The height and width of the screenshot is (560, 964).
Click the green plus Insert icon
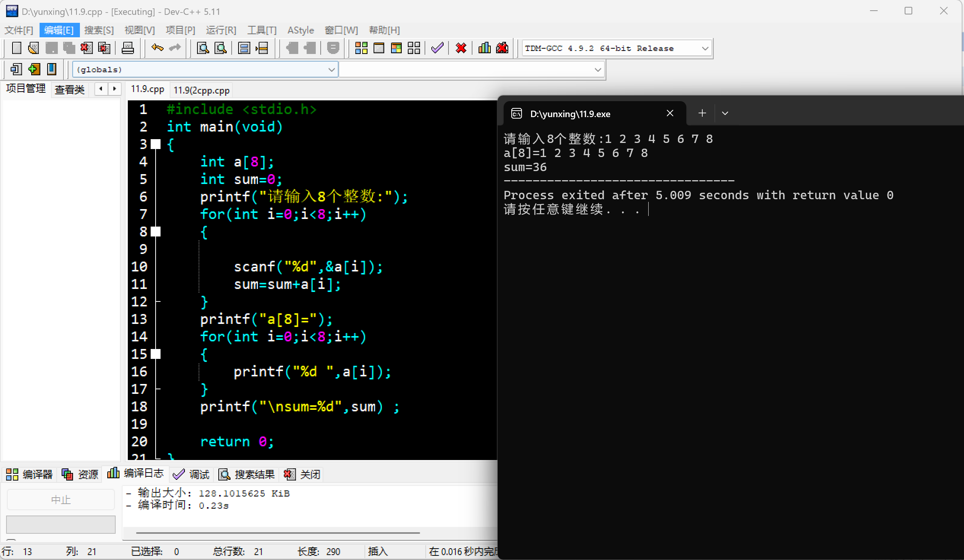[x=33, y=69]
